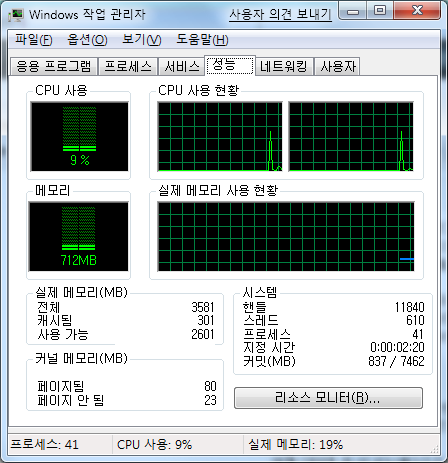448x463 pixels.
Task: Click the 실제 메모리 사용 현황 graph
Action: 286,237
